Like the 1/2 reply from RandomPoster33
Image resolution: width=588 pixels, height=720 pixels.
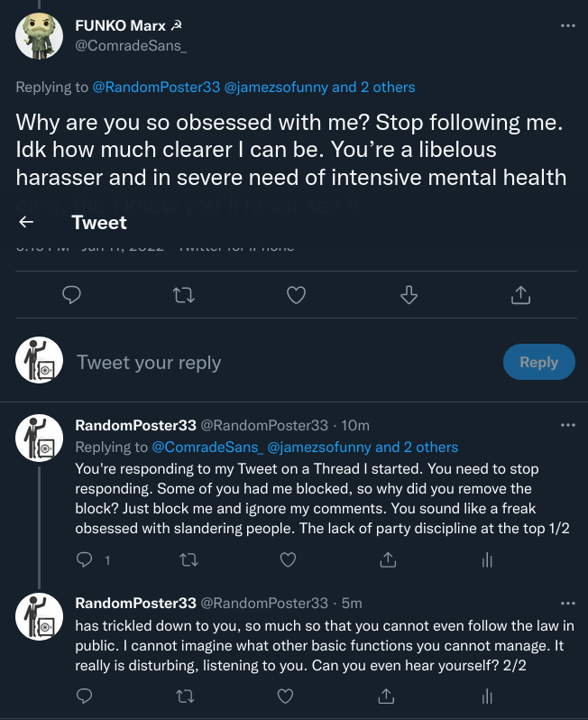[288, 560]
